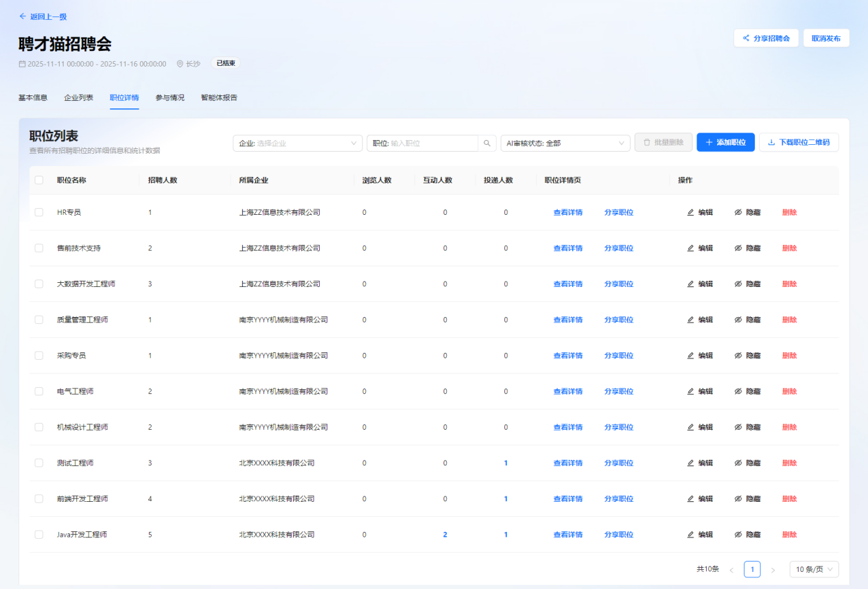868x589 pixels.
Task: Click the pencil edit icon for Java开发工程师
Action: click(690, 535)
